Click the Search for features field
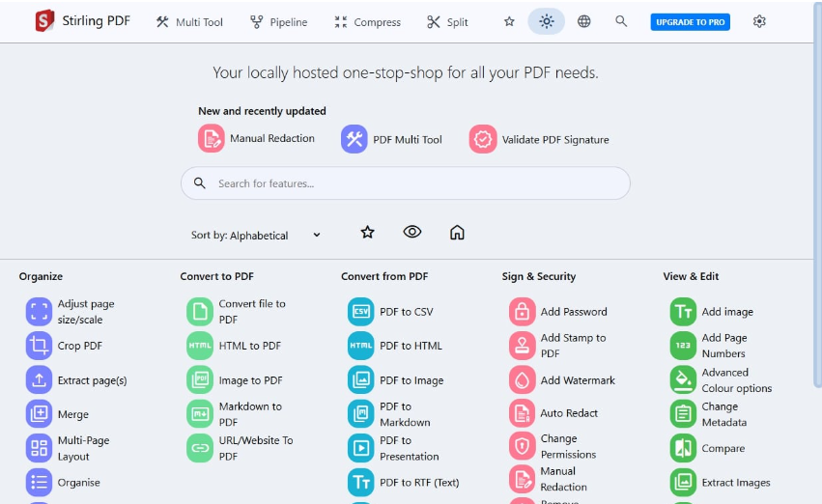Image resolution: width=822 pixels, height=504 pixels. coord(406,183)
